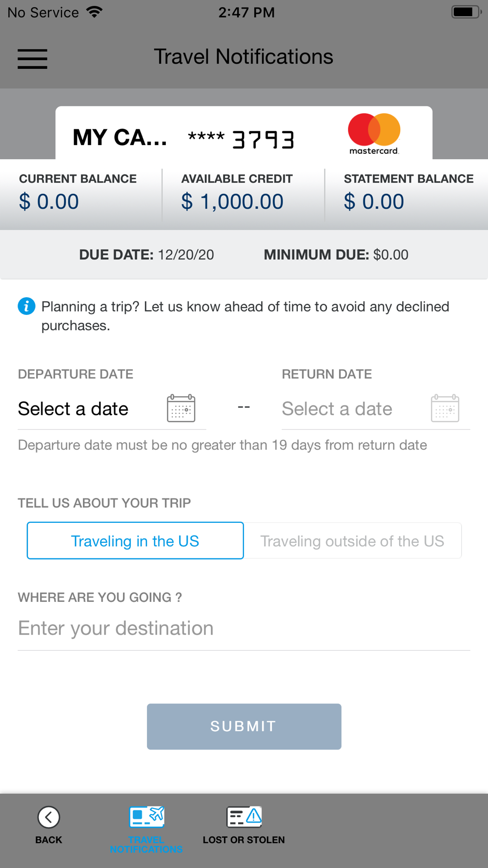Tap the Back arrow icon
This screenshot has width=488, height=868.
(x=49, y=817)
